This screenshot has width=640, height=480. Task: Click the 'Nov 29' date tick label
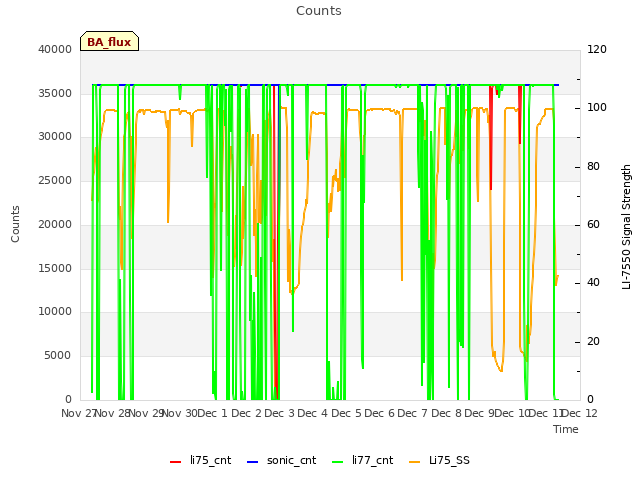[147, 413]
